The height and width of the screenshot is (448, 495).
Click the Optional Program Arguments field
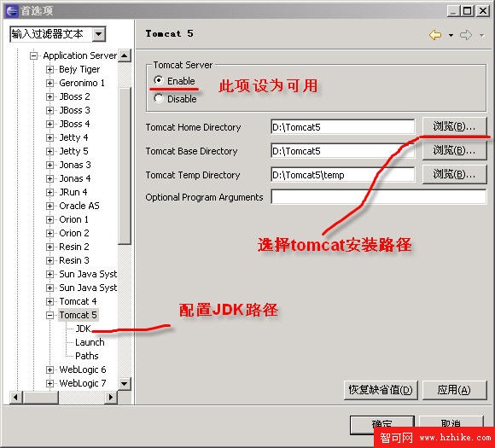(379, 197)
